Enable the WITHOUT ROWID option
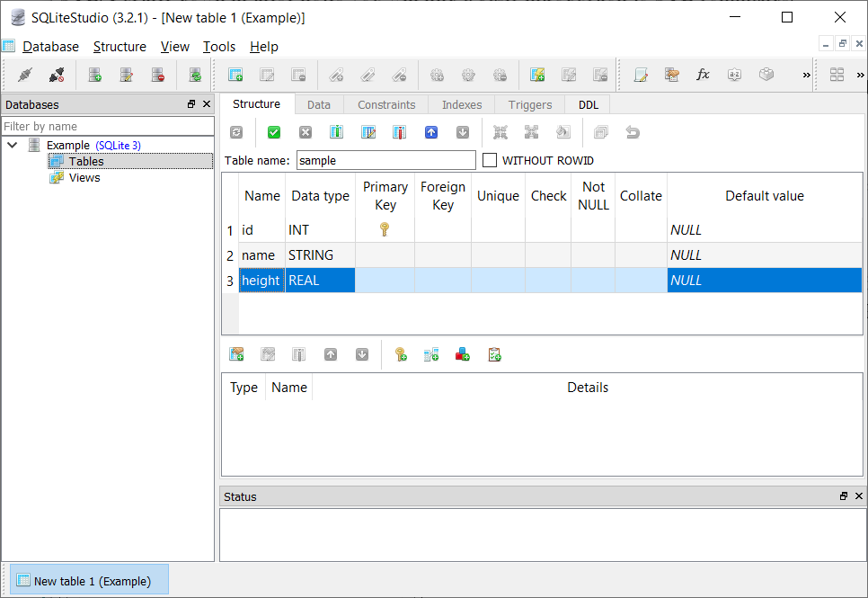This screenshot has width=868, height=598. tap(490, 160)
